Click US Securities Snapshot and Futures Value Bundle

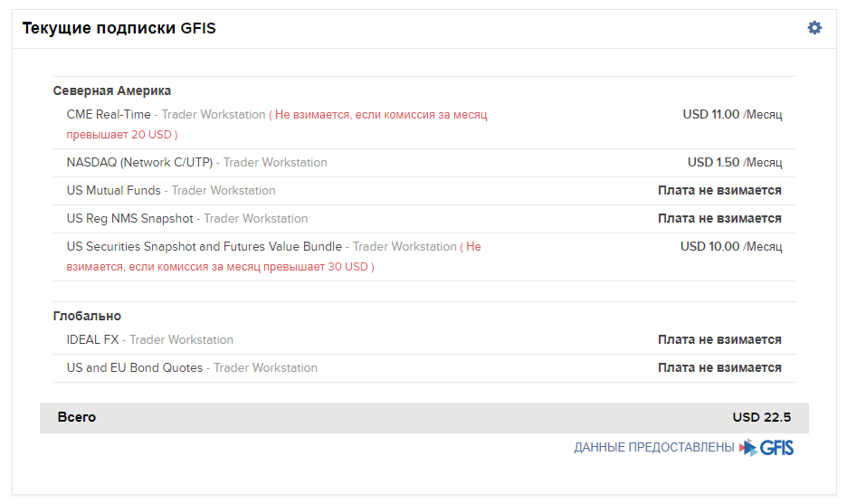click(x=204, y=247)
